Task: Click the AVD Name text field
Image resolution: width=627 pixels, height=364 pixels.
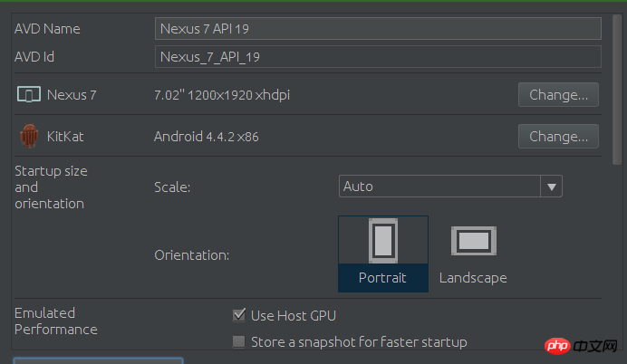Action: click(x=378, y=29)
